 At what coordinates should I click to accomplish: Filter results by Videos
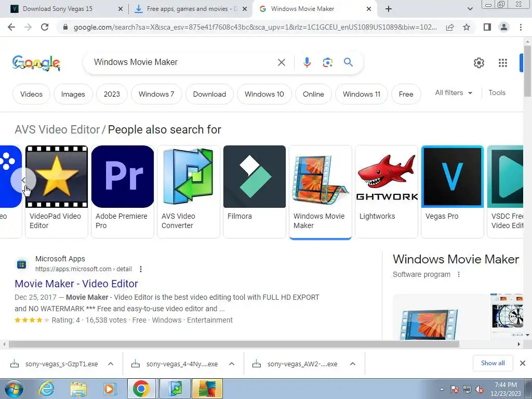[31, 95]
